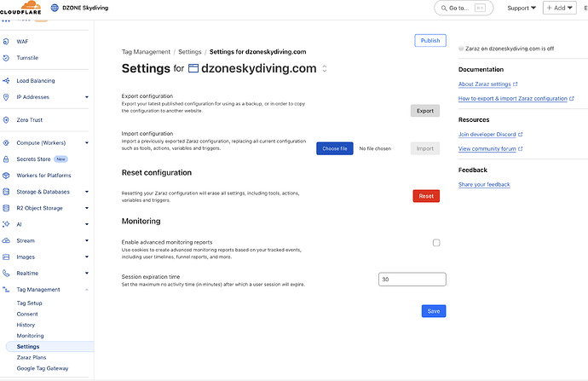Click the website icon before dzoneskydiving.com
This screenshot has height=381, width=588.
193,68
